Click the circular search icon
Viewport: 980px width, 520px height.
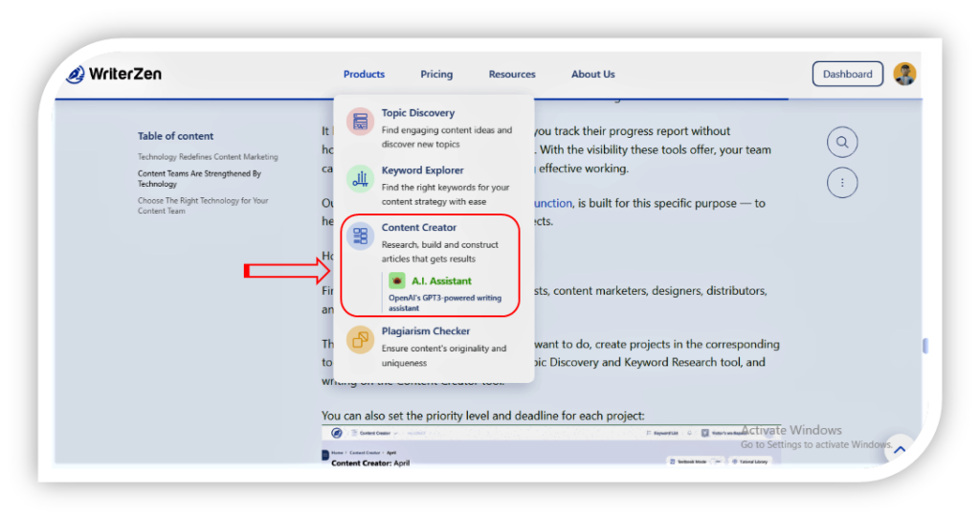(x=842, y=142)
